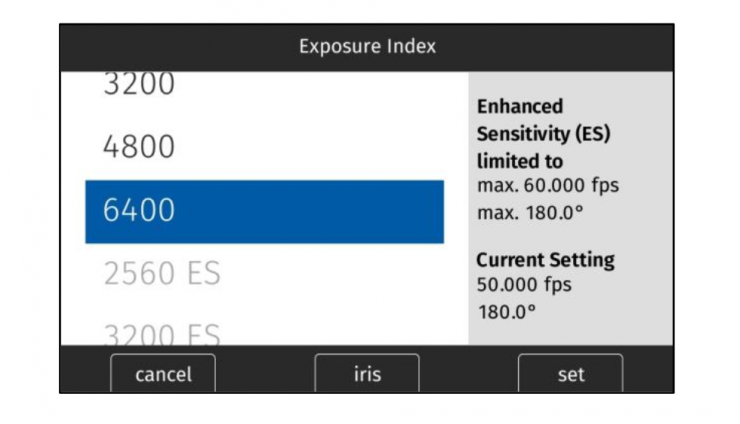Click the 180.0° value under Current Setting
The image size is (740, 424).
(x=506, y=310)
